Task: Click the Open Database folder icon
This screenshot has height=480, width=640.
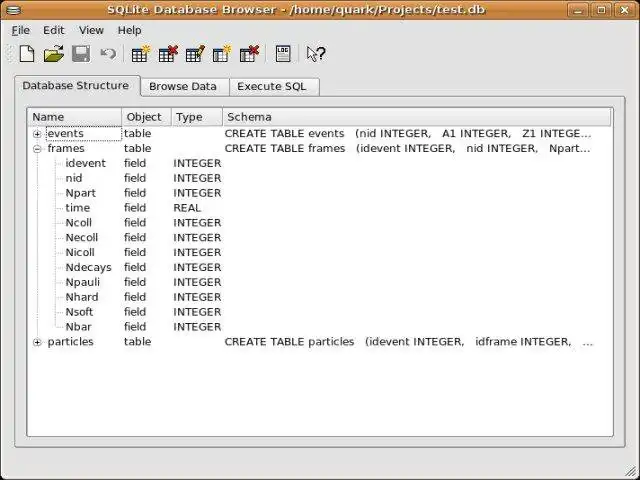Action: coord(54,54)
